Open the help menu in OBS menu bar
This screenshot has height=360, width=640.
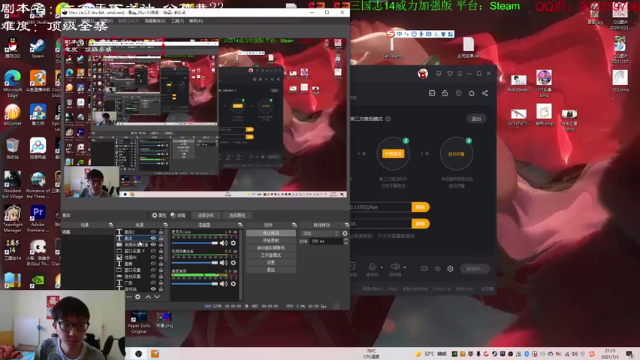[x=196, y=21]
